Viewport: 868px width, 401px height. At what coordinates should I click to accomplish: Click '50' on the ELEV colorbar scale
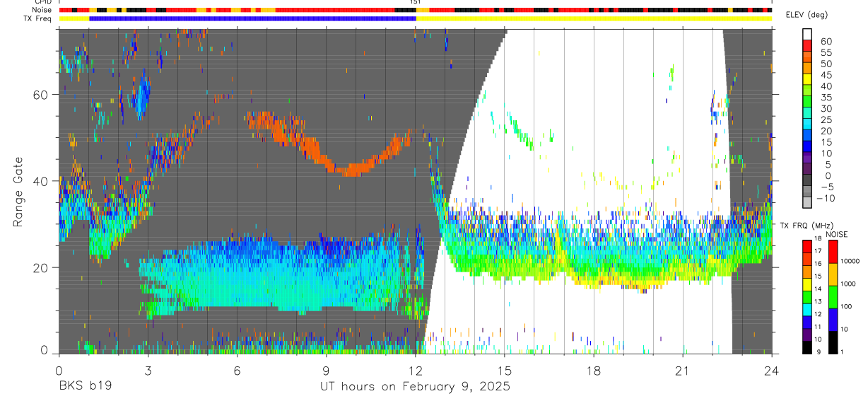click(x=826, y=64)
